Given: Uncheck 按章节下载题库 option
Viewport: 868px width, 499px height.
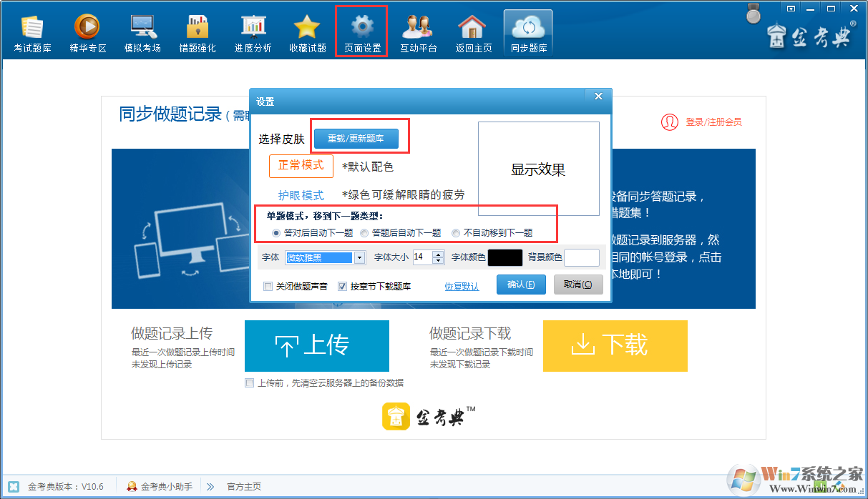Looking at the screenshot, I should (341, 285).
